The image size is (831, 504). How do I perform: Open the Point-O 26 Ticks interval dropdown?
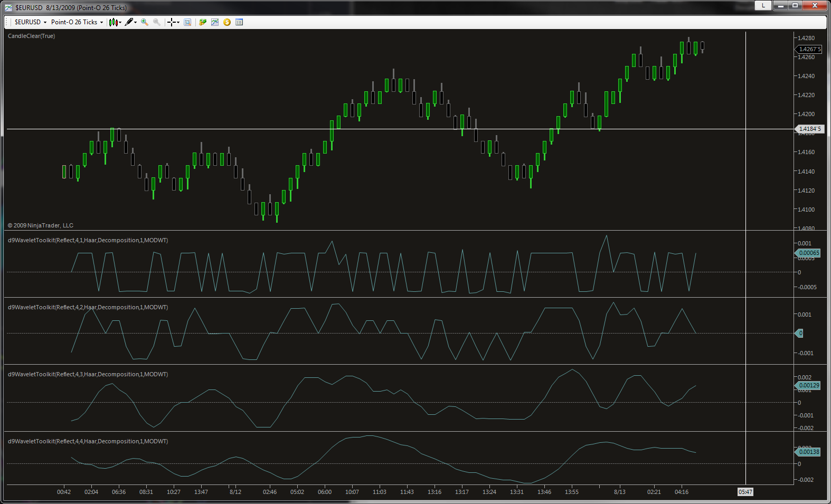[x=77, y=22]
